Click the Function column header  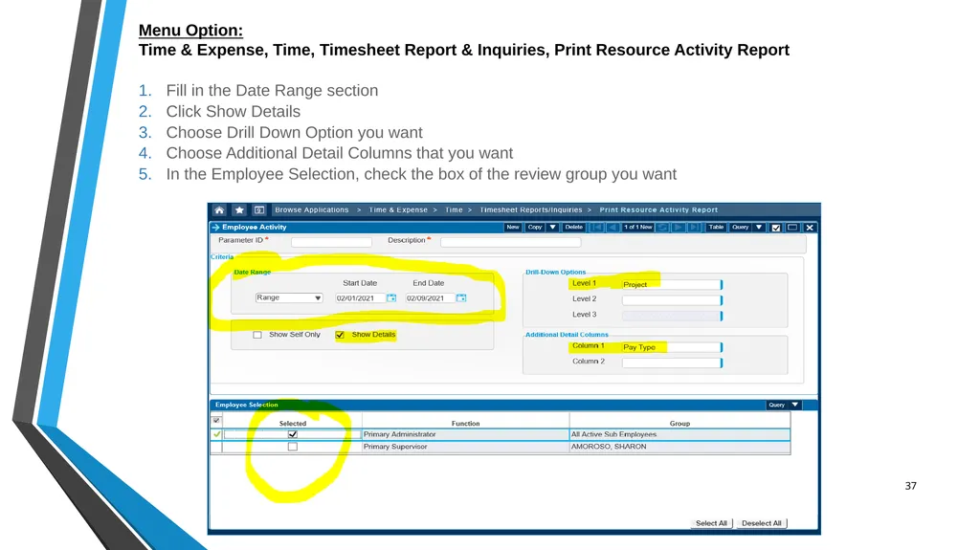point(466,423)
